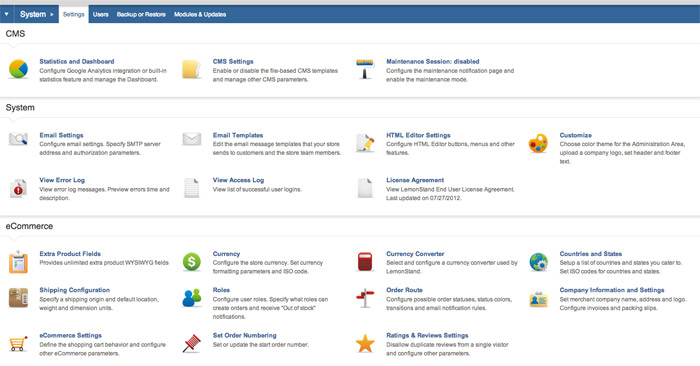Click the Extra Product Fields clipboard icon
The image size is (700, 366).
[18, 262]
